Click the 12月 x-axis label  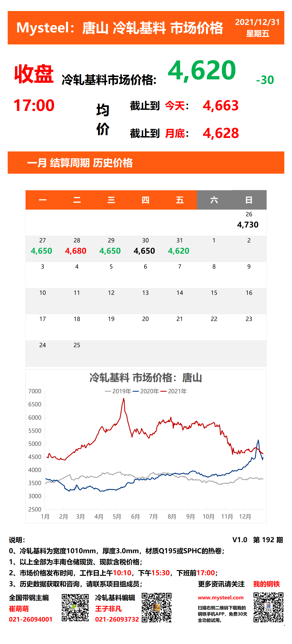coord(245,516)
